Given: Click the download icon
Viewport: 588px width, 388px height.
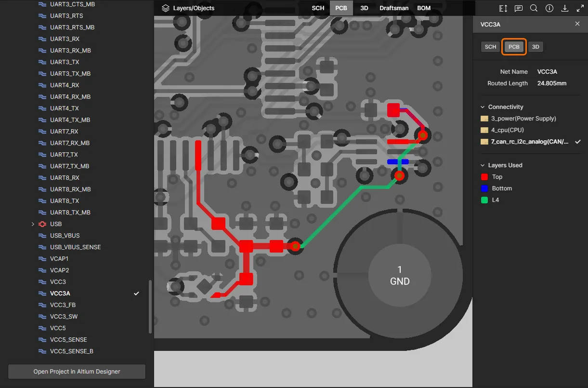Looking at the screenshot, I should pyautogui.click(x=565, y=8).
